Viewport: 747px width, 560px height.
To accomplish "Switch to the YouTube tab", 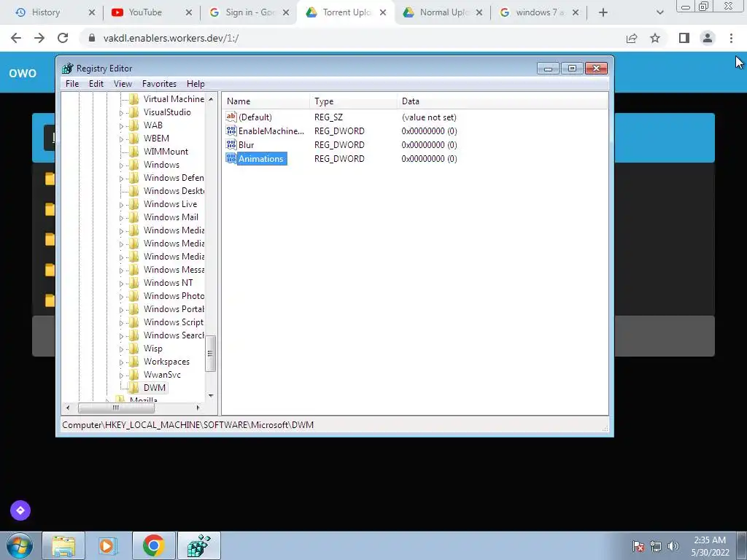I will 150,12.
